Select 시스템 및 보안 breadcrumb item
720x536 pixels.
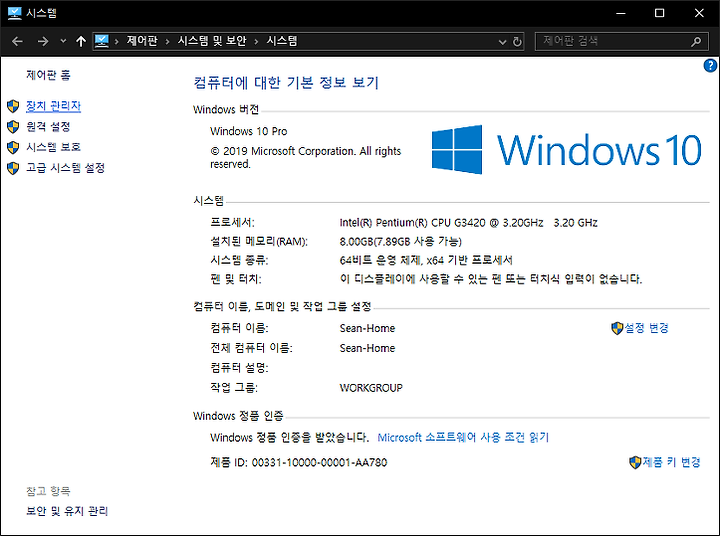click(212, 41)
